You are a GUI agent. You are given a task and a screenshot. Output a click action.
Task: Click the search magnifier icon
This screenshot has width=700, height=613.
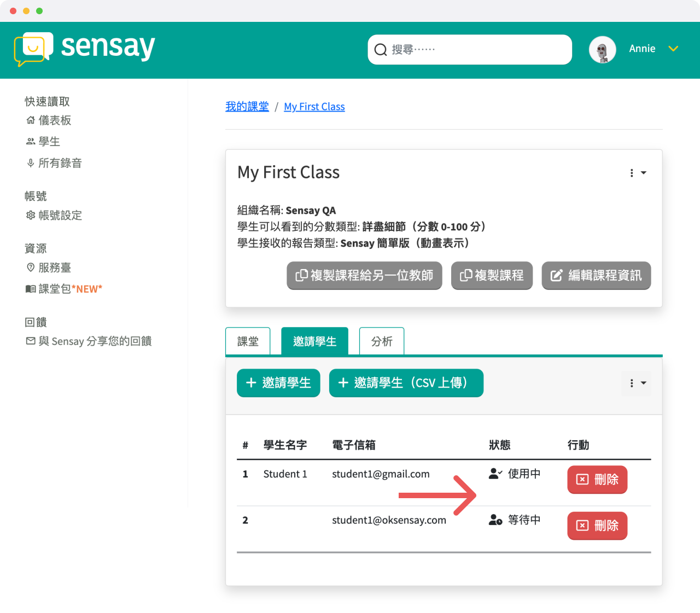point(381,50)
